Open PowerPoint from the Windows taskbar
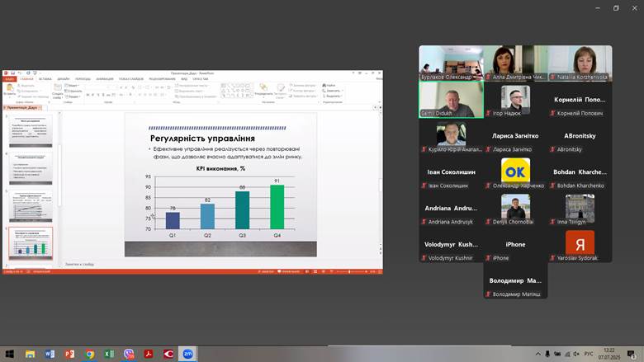 [x=69, y=354]
